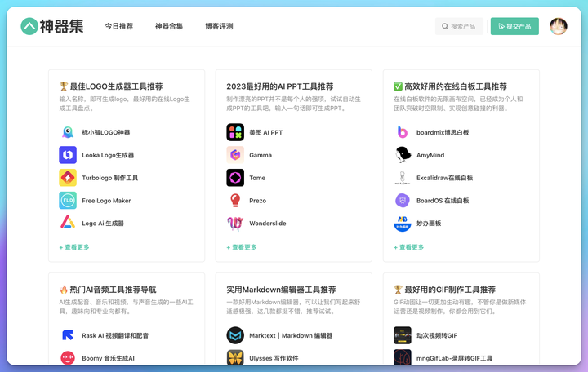Image resolution: width=588 pixels, height=372 pixels.
Task: Open the 妙办画板 app icon
Action: (403, 223)
